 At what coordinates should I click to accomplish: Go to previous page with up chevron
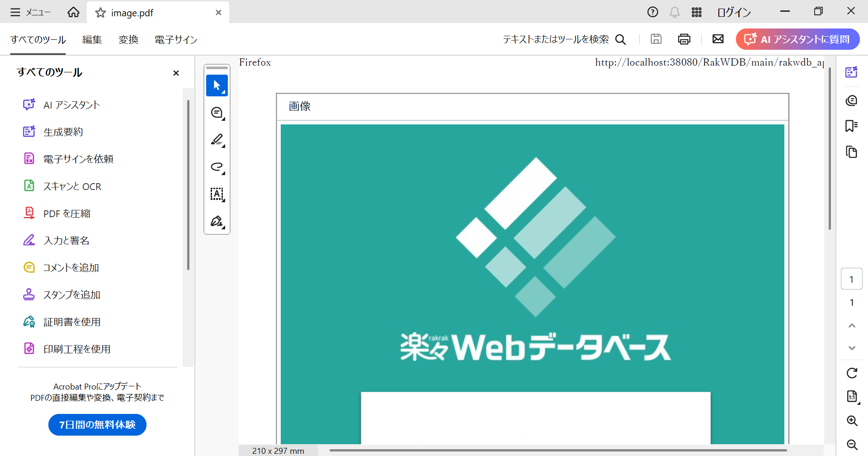click(x=852, y=325)
